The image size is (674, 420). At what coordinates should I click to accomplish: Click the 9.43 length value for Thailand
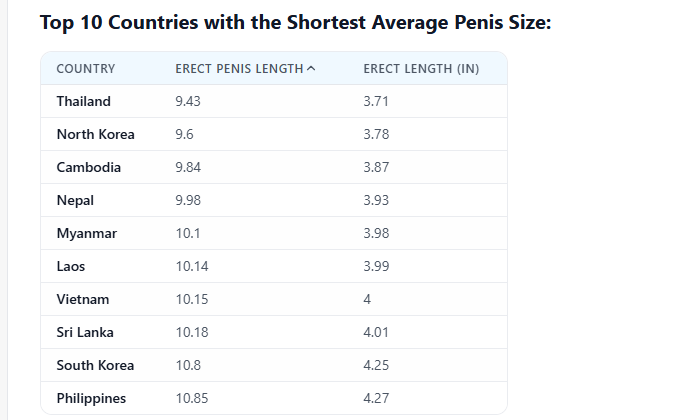188,101
